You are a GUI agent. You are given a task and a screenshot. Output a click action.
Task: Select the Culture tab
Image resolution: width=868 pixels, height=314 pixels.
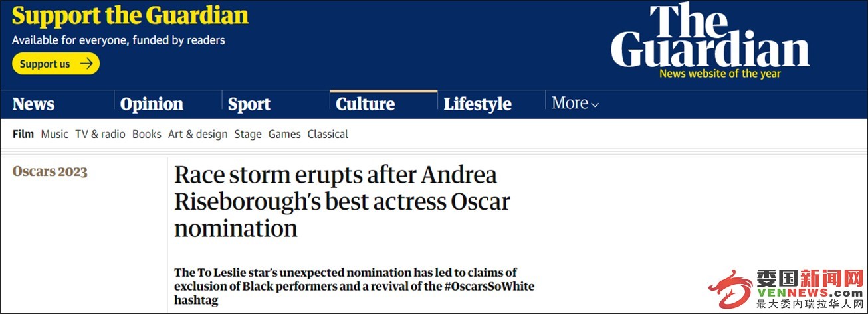366,104
